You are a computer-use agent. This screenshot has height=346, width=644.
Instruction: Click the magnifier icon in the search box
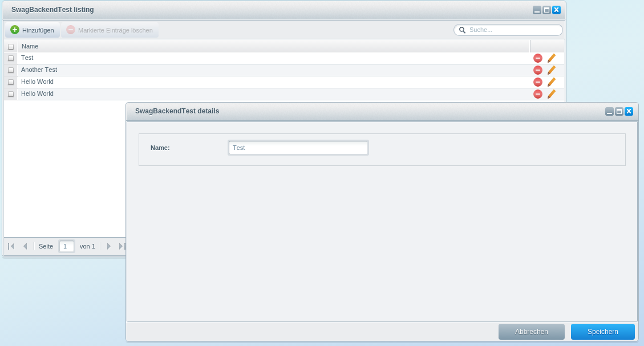pos(462,30)
